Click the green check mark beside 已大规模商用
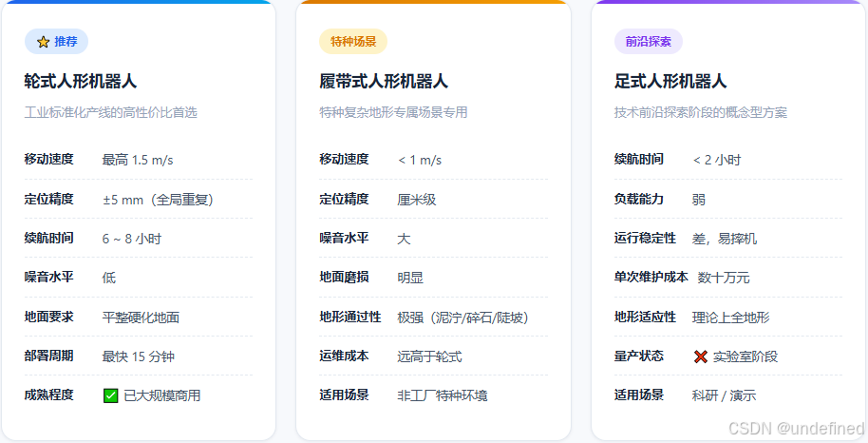The height and width of the screenshot is (443, 868). 111,395
